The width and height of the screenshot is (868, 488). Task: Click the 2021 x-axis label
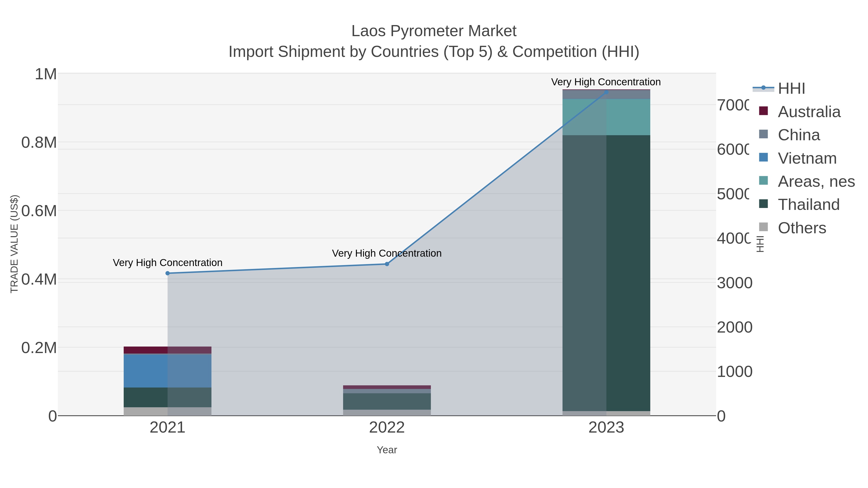point(168,428)
